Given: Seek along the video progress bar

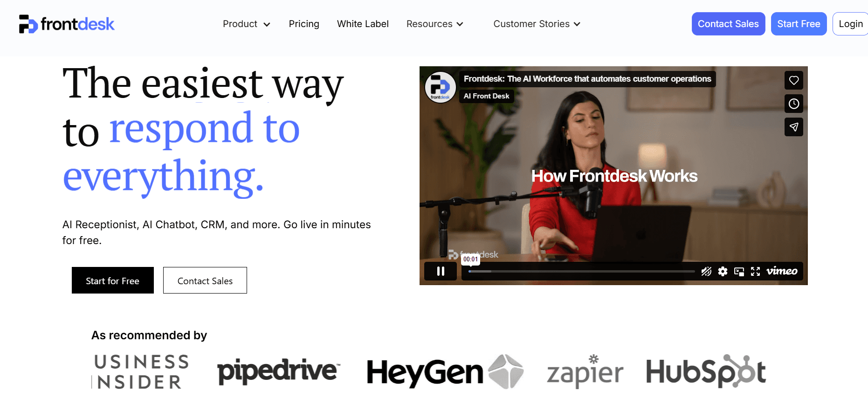Looking at the screenshot, I should [x=581, y=271].
